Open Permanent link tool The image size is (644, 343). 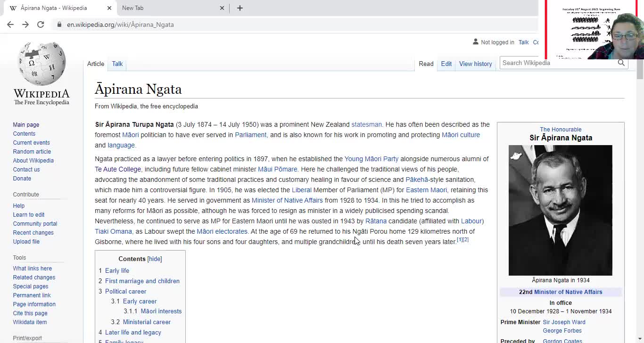tap(32, 295)
